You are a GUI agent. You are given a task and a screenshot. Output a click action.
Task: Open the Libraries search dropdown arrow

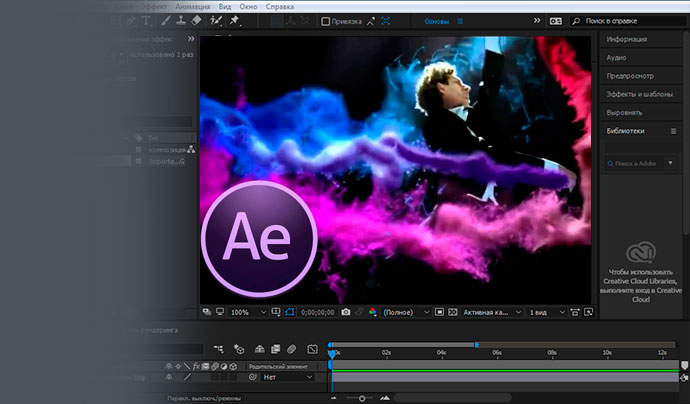[670, 163]
